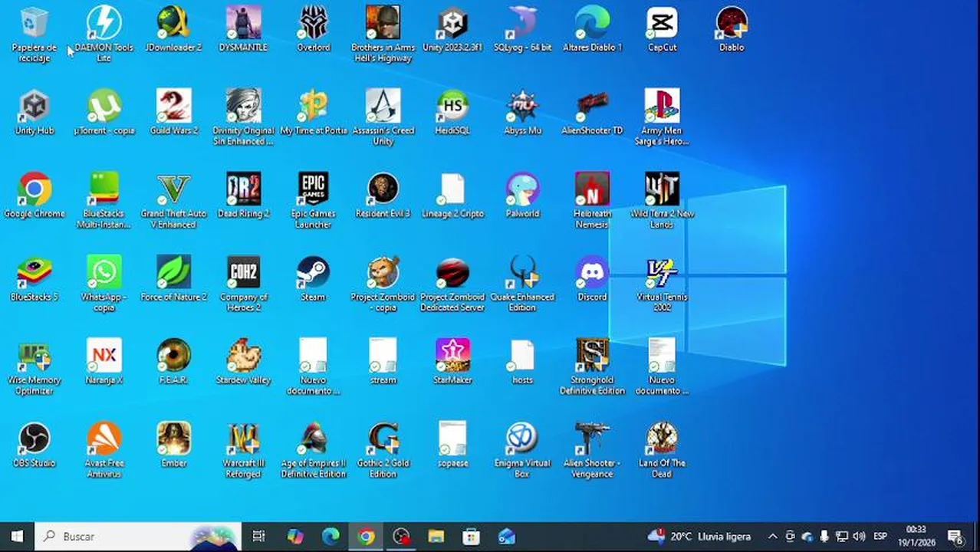Open Microsoft Store from the taskbar
Viewport: 980px width, 552px height.
point(471,537)
